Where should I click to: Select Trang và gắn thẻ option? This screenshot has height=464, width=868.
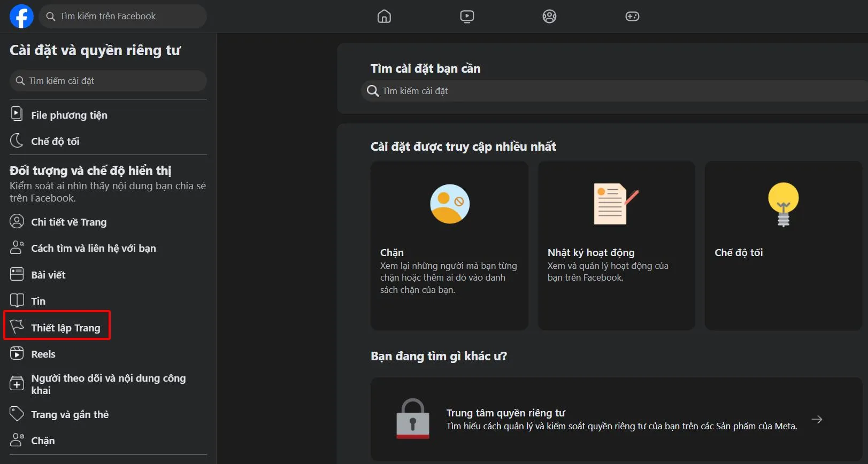70,414
